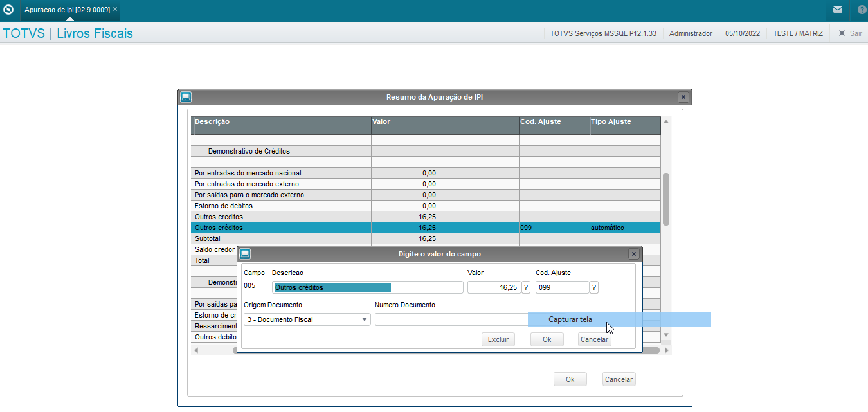
Task: Click the TOTVS logo icon at top-left
Action: click(9, 10)
